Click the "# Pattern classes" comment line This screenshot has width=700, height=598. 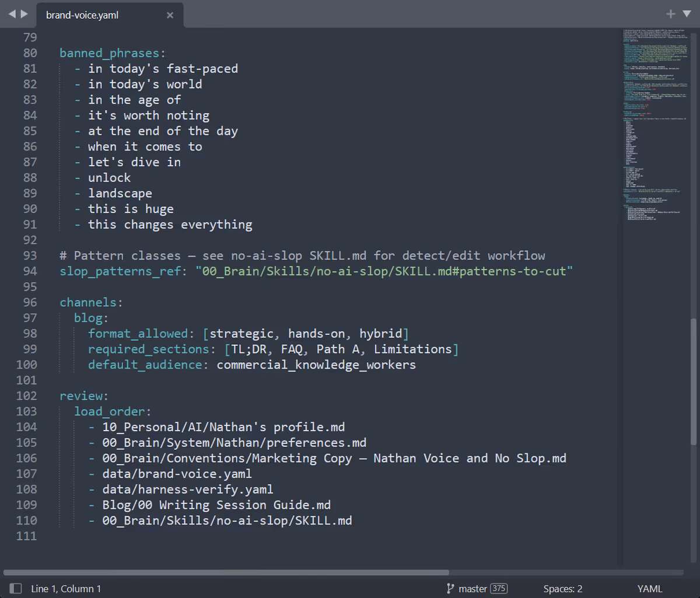point(302,256)
